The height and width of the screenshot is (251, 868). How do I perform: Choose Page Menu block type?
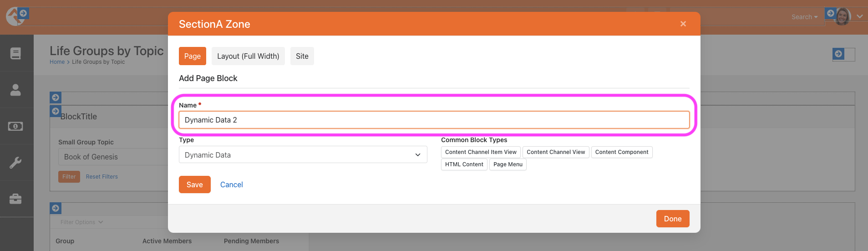508,164
